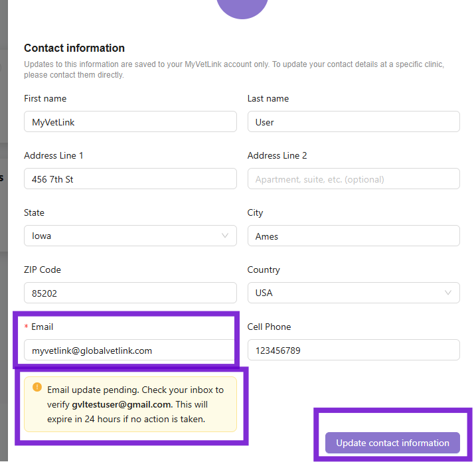Open the Country dropdown showing USA
Viewport: 476px width, 462px height.
(x=354, y=293)
